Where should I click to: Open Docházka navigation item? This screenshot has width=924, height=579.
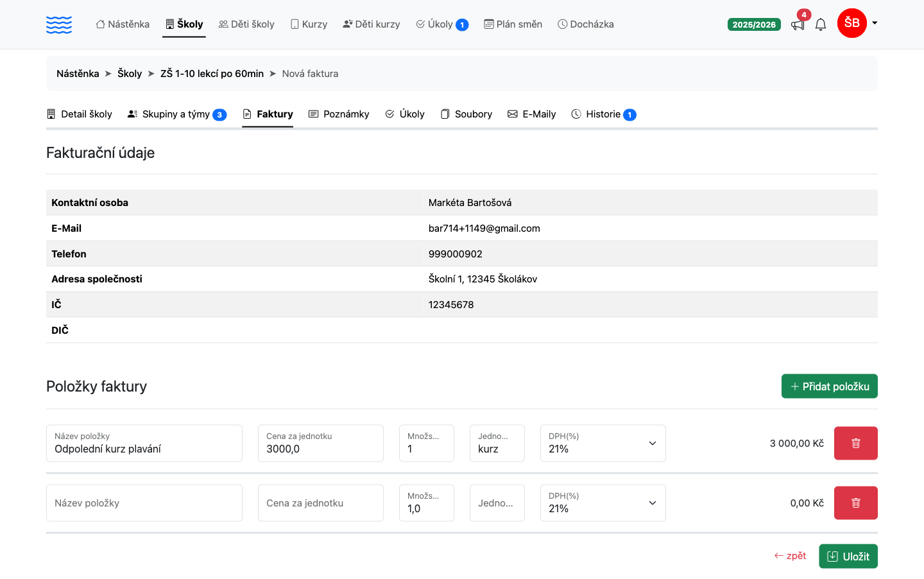(586, 24)
